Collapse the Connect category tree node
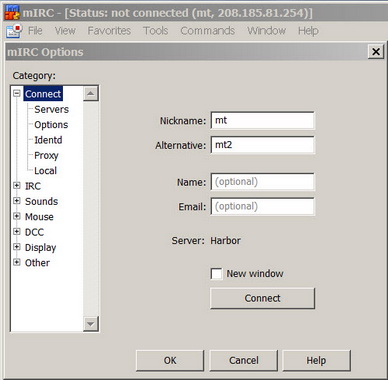The width and height of the screenshot is (388, 380). pyautogui.click(x=17, y=93)
